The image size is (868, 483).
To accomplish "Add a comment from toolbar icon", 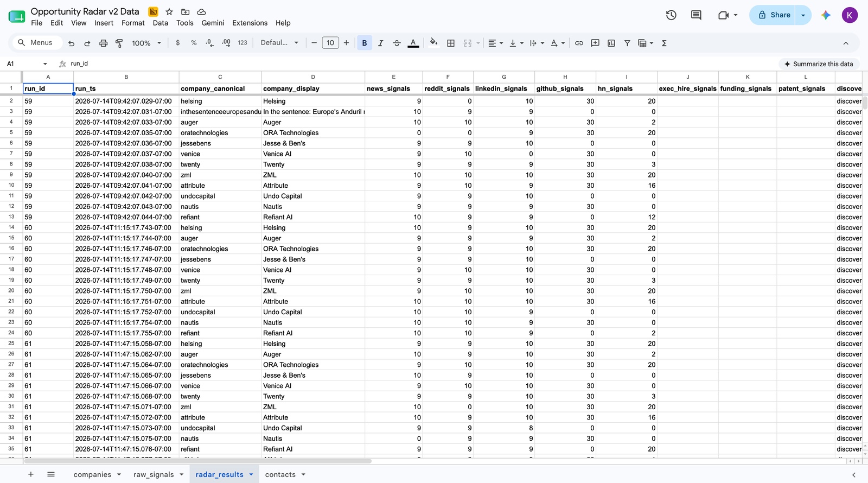I will pos(595,43).
